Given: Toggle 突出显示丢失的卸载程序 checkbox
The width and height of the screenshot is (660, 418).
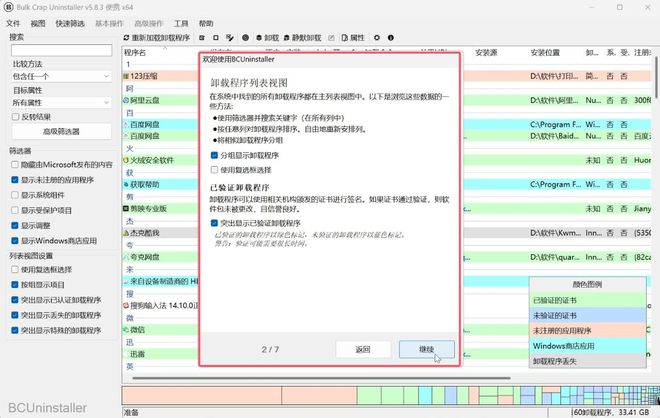Looking at the screenshot, I should tap(15, 315).
